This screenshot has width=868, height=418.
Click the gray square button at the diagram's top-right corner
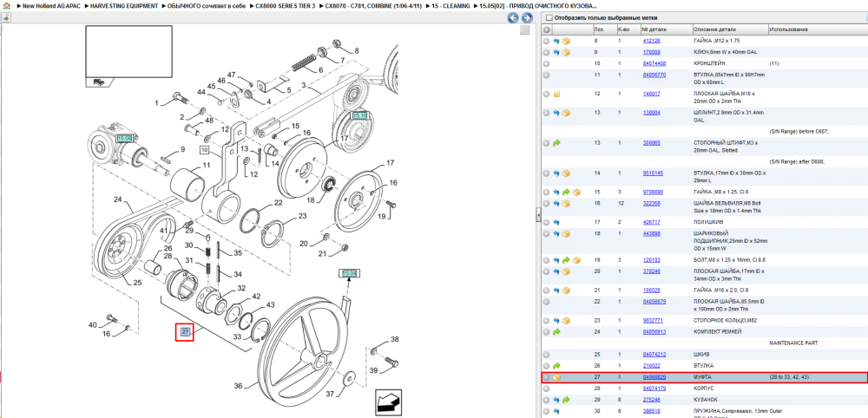click(525, 30)
